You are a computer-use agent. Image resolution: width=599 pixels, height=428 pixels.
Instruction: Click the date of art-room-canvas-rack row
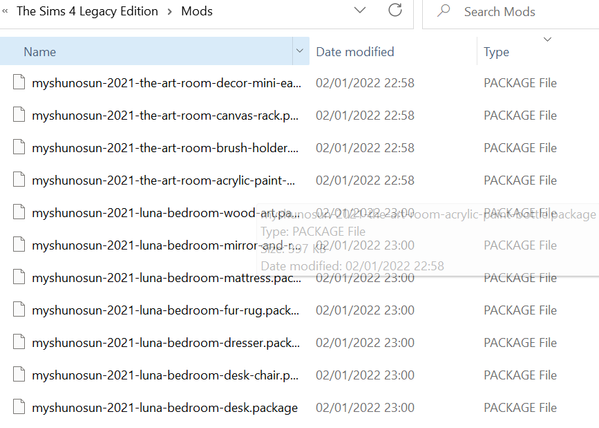pos(365,115)
